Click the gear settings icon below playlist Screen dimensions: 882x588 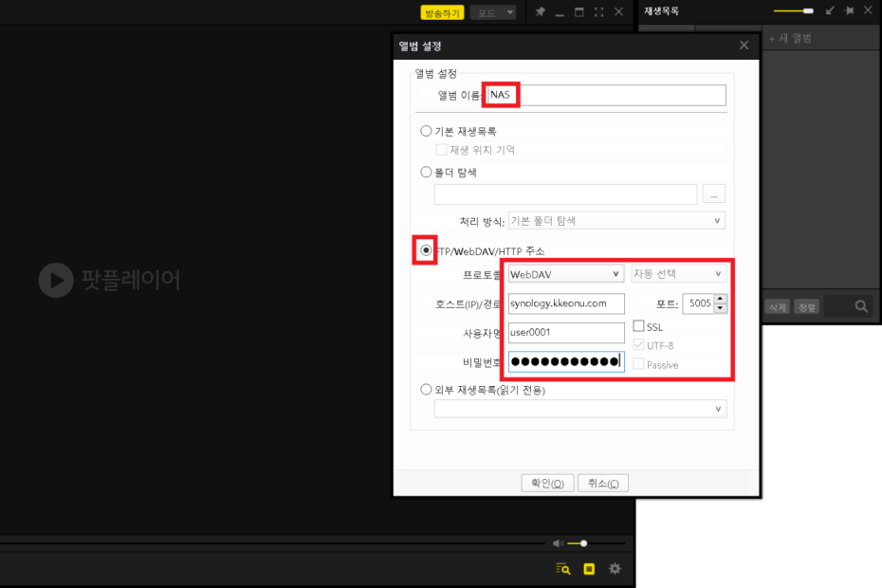(615, 568)
